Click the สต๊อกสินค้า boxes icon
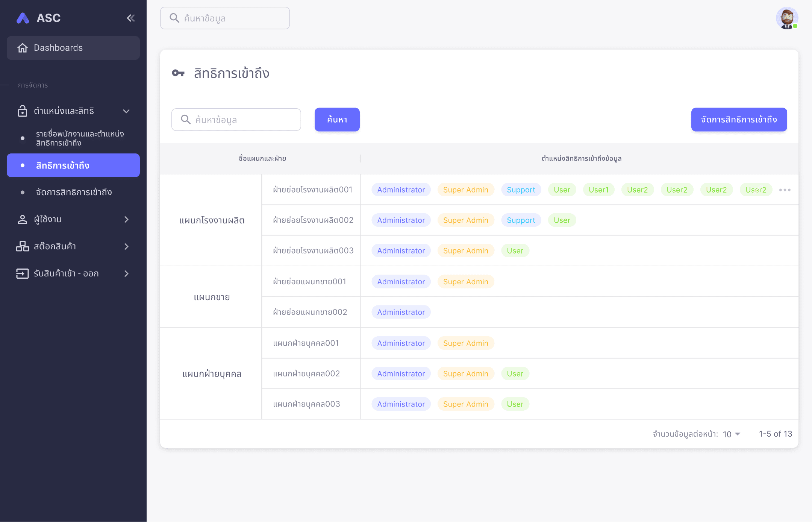The image size is (812, 522). point(23,246)
